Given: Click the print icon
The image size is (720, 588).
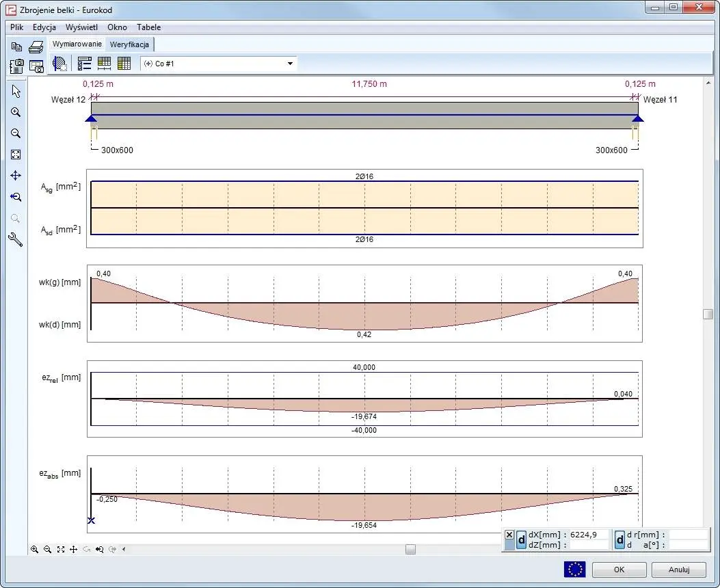Looking at the screenshot, I should (x=36, y=46).
